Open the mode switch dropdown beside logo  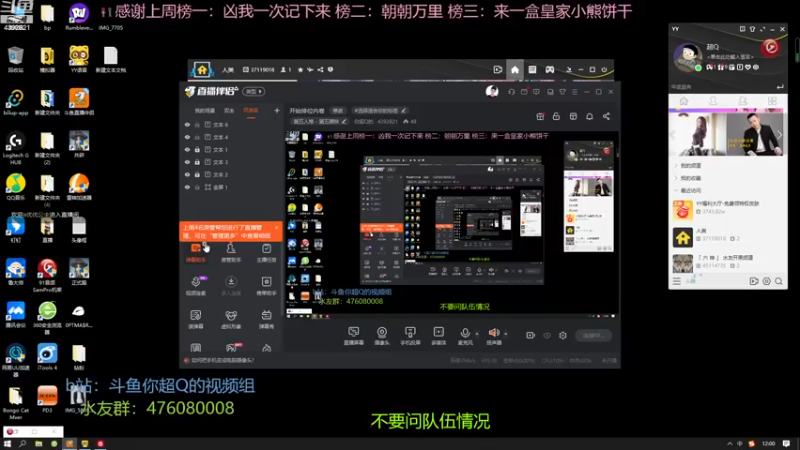(254, 91)
